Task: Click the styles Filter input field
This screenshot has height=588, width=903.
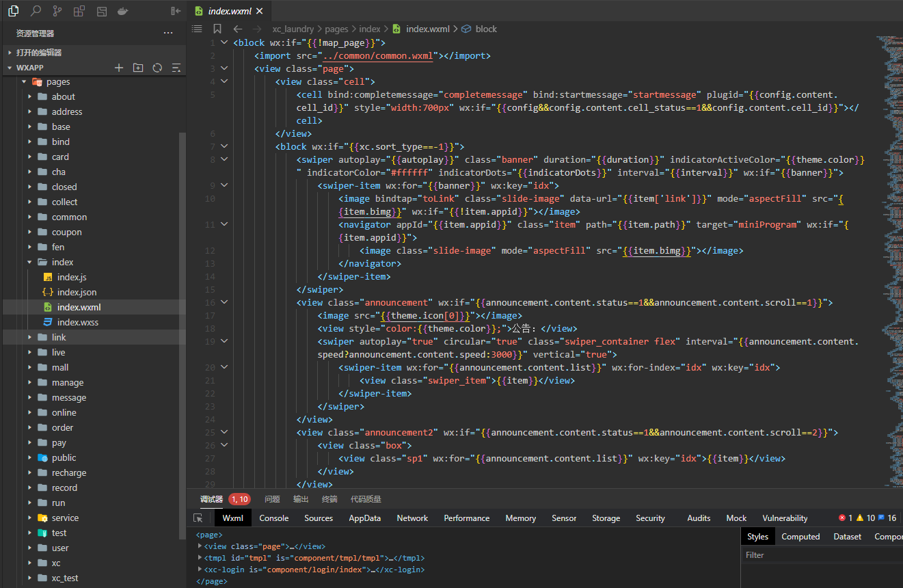Action: tap(822, 555)
